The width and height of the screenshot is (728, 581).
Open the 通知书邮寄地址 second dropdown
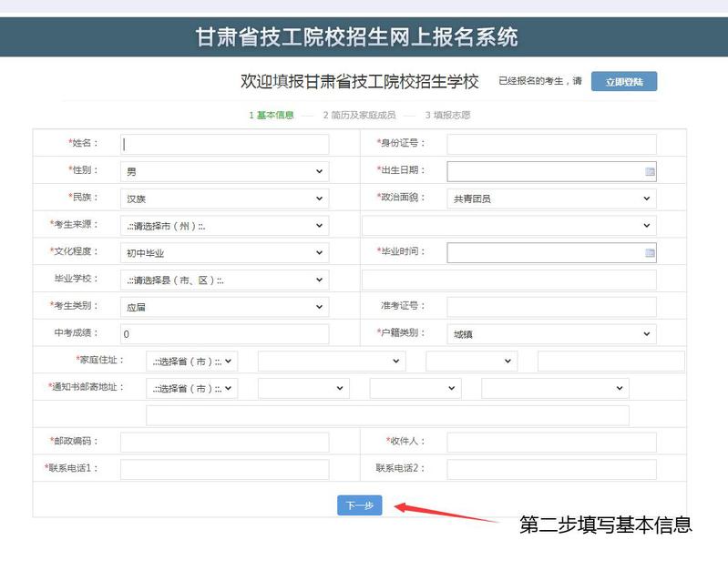303,389
